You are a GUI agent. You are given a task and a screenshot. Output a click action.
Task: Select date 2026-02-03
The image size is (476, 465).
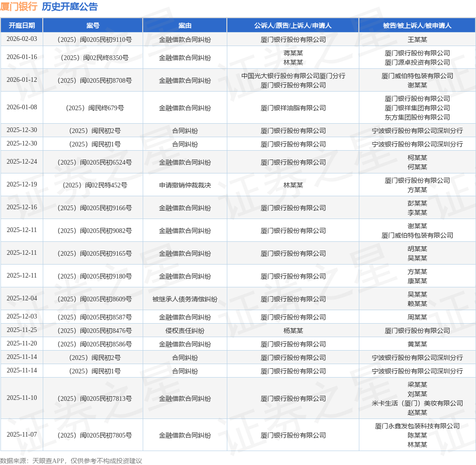tap(22, 39)
